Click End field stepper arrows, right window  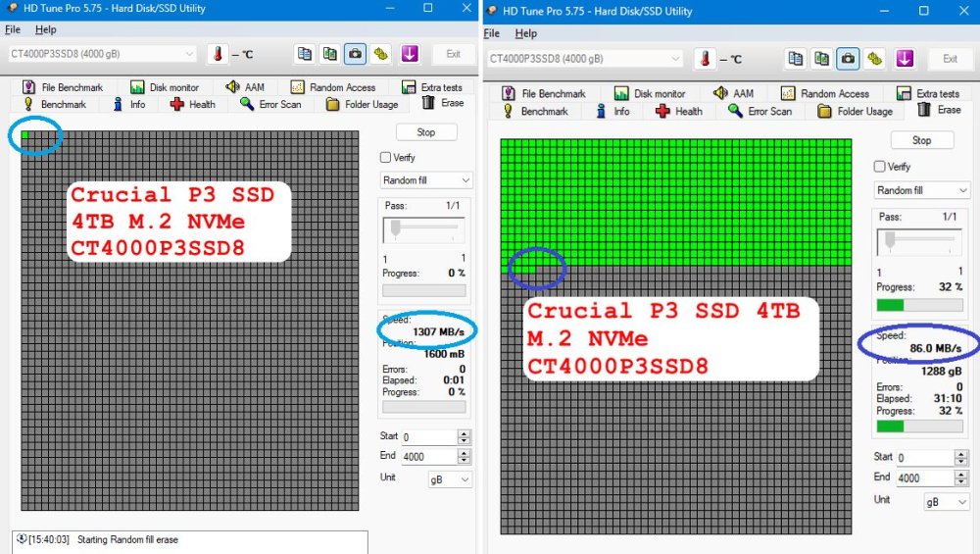point(962,478)
